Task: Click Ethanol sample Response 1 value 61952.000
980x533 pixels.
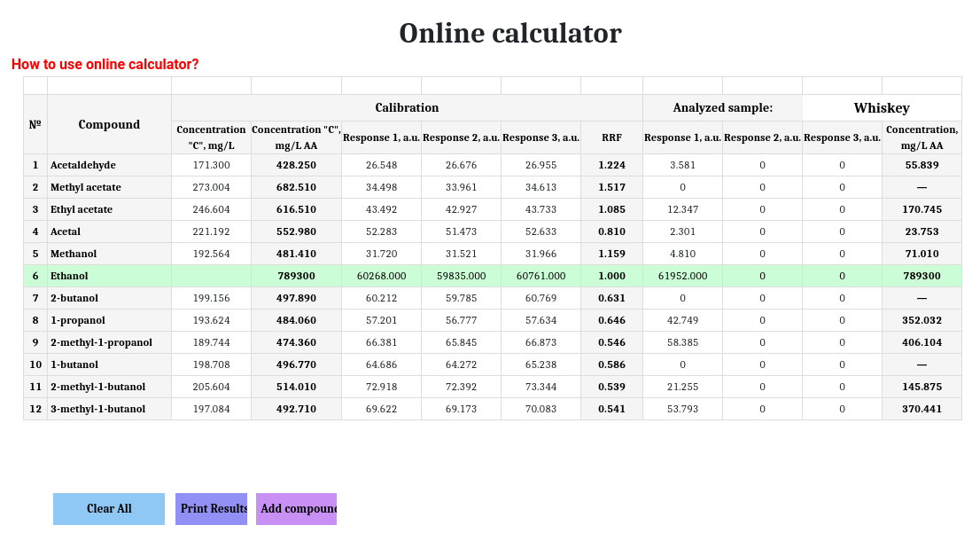Action: tap(682, 276)
